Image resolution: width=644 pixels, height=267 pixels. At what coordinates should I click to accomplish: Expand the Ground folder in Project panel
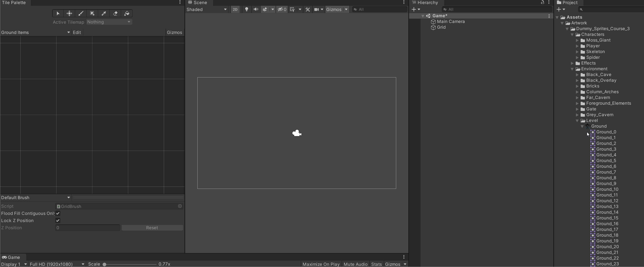(583, 126)
